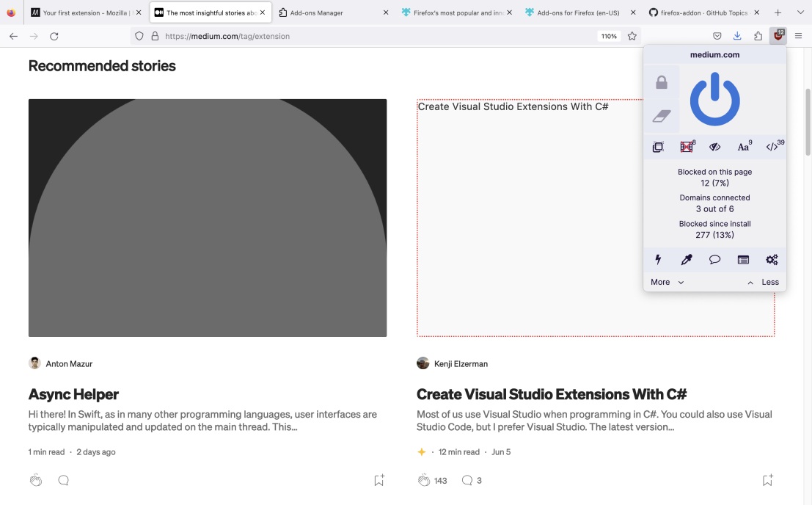
Task: Report an issue speech bubble icon
Action: (714, 260)
